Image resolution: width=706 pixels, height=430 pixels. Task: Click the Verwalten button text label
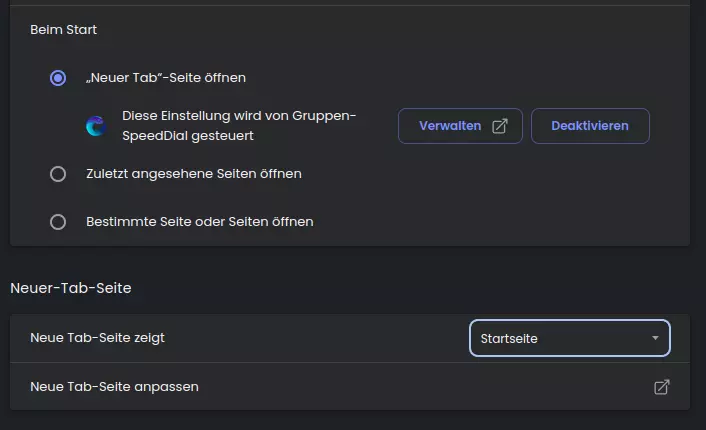[450, 126]
